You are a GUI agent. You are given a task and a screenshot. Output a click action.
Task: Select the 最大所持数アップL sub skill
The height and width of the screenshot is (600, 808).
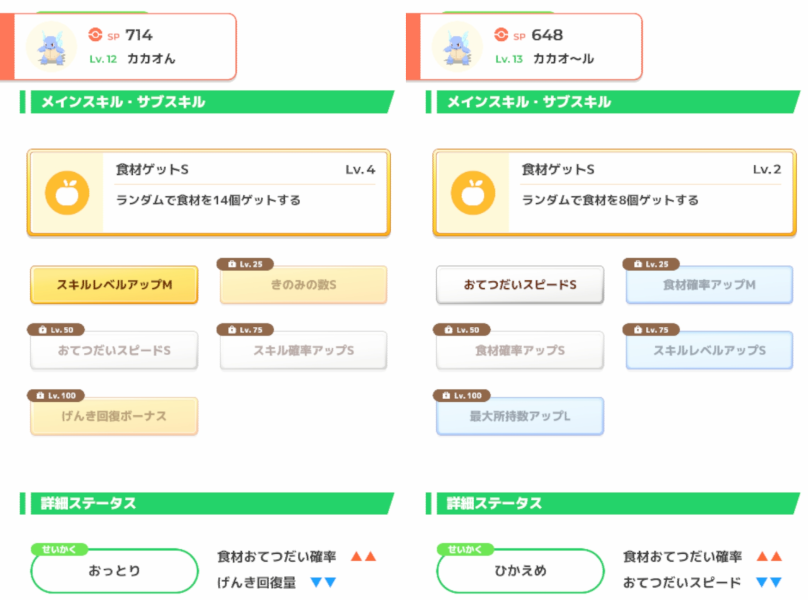[x=520, y=416]
